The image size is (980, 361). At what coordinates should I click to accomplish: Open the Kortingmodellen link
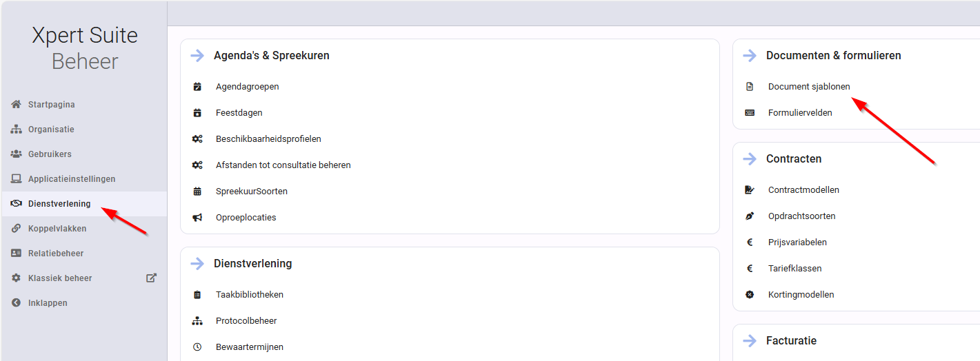[801, 295]
